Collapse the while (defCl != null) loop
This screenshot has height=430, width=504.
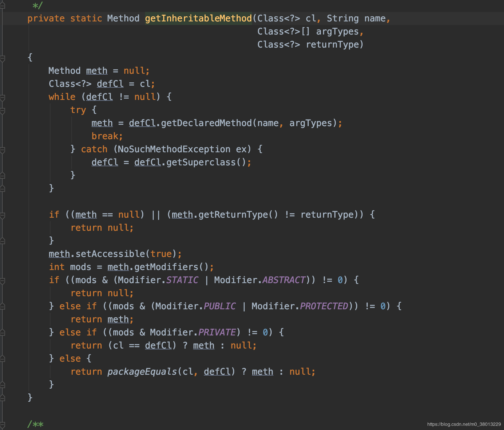(x=2, y=98)
